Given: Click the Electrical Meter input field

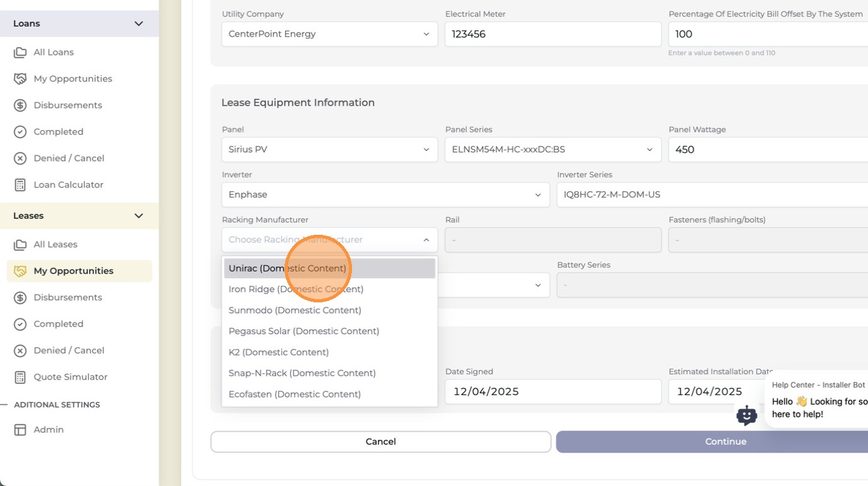Looking at the screenshot, I should coord(553,34).
